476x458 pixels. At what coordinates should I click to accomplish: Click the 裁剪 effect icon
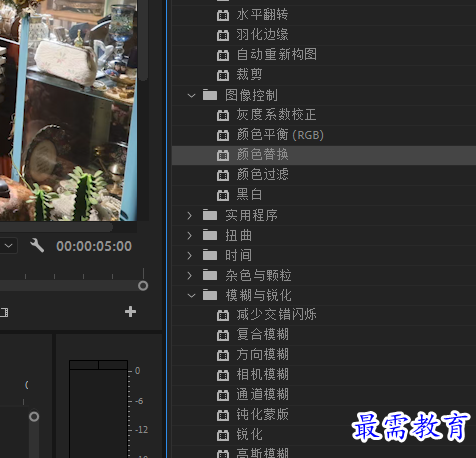tap(223, 75)
